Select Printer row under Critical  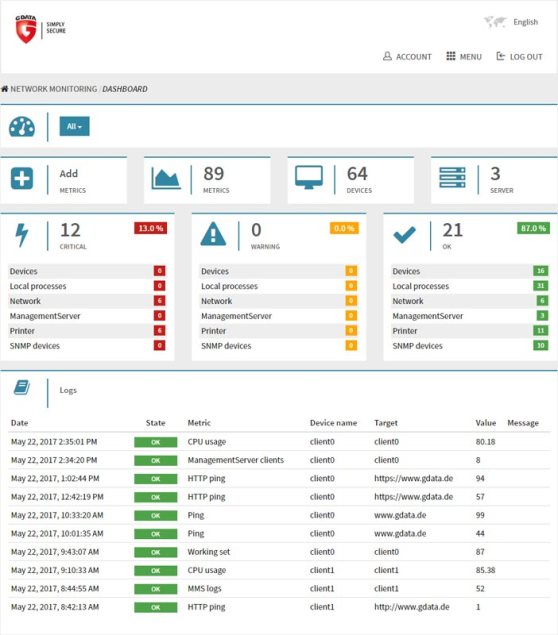(x=87, y=331)
